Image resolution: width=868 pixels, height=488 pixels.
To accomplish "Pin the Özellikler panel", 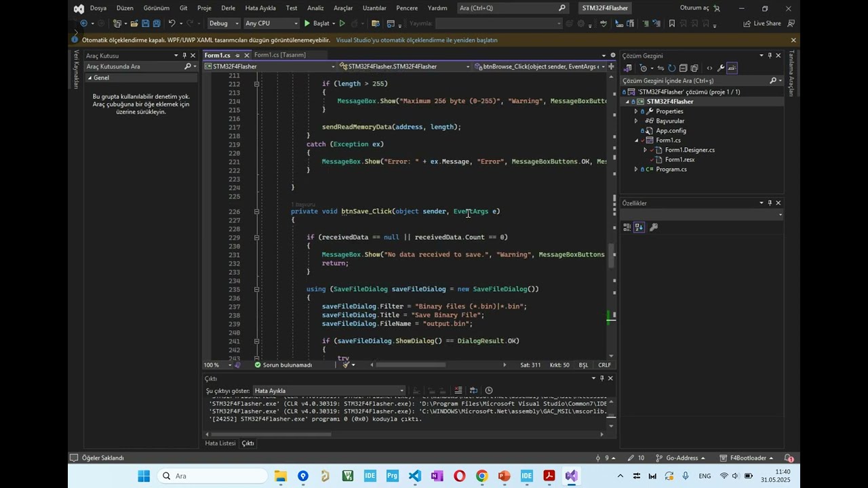I will [770, 203].
